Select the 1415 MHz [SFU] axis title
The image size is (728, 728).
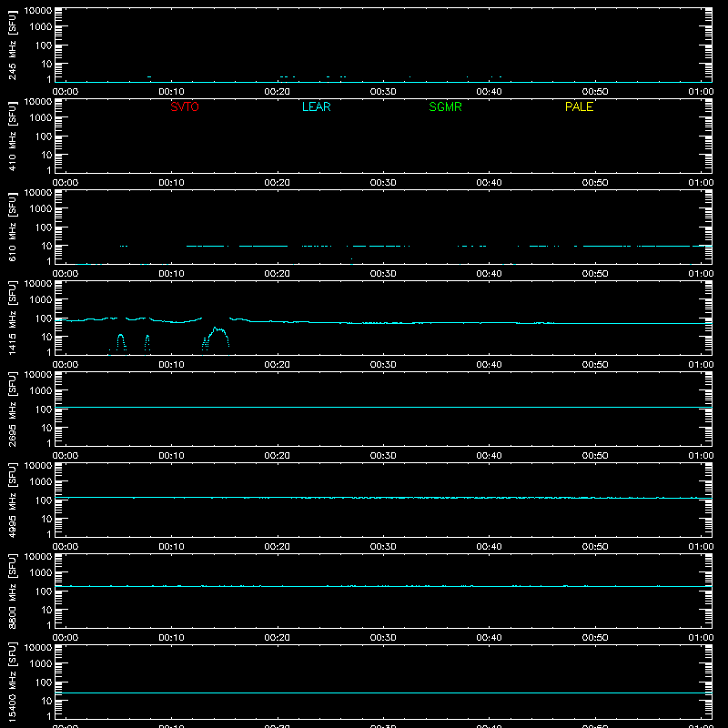point(12,318)
